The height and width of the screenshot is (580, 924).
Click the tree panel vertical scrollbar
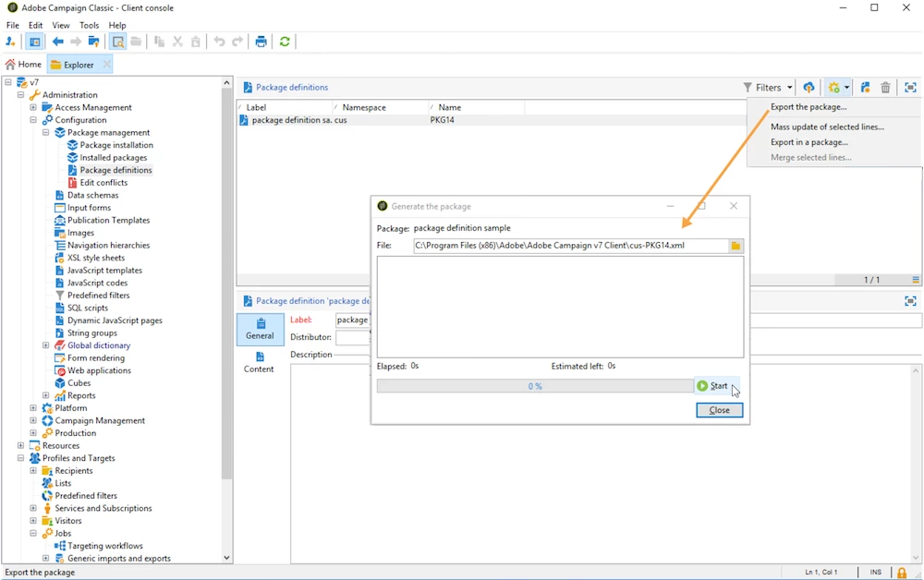[227, 283]
